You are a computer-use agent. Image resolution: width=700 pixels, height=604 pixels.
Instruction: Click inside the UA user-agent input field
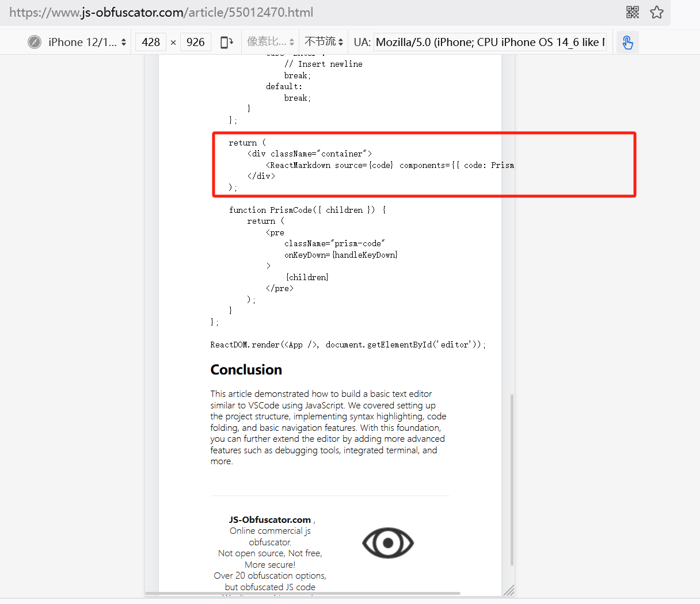489,41
